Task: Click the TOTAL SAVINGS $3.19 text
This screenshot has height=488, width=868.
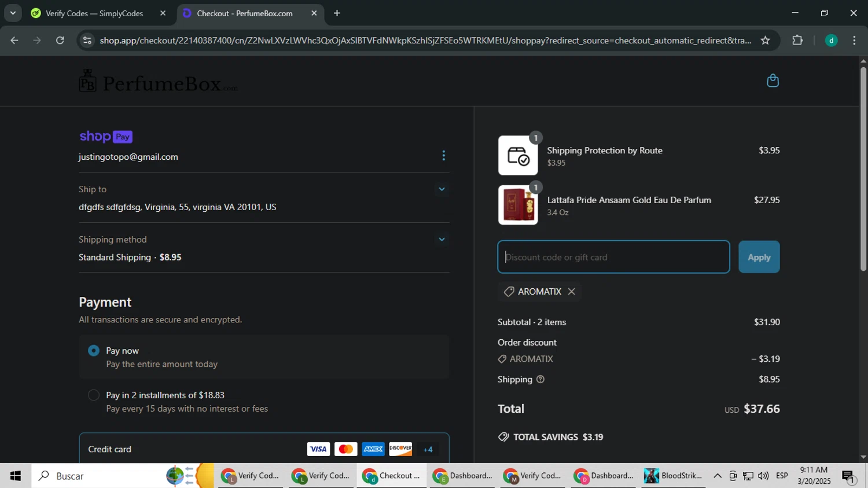Action: coord(550,437)
